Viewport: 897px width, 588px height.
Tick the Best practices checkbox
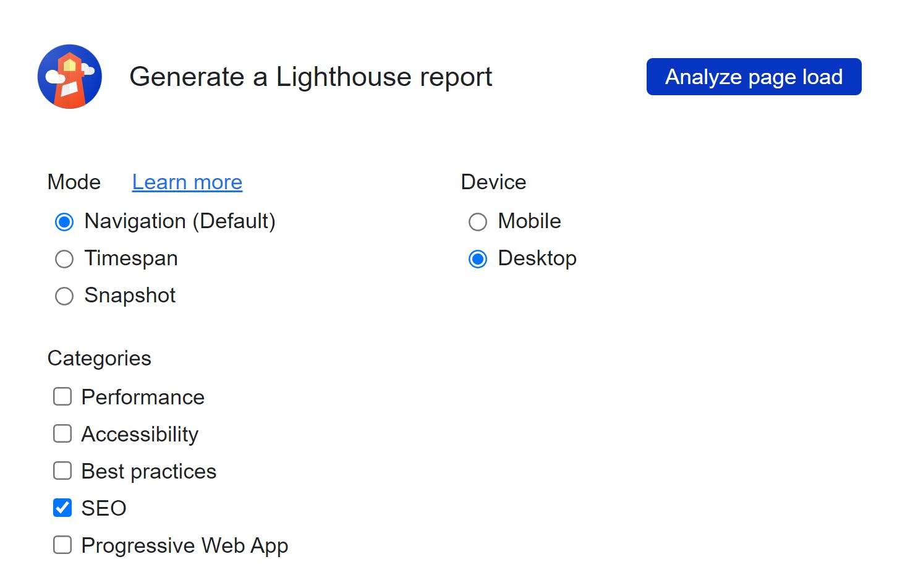62,471
